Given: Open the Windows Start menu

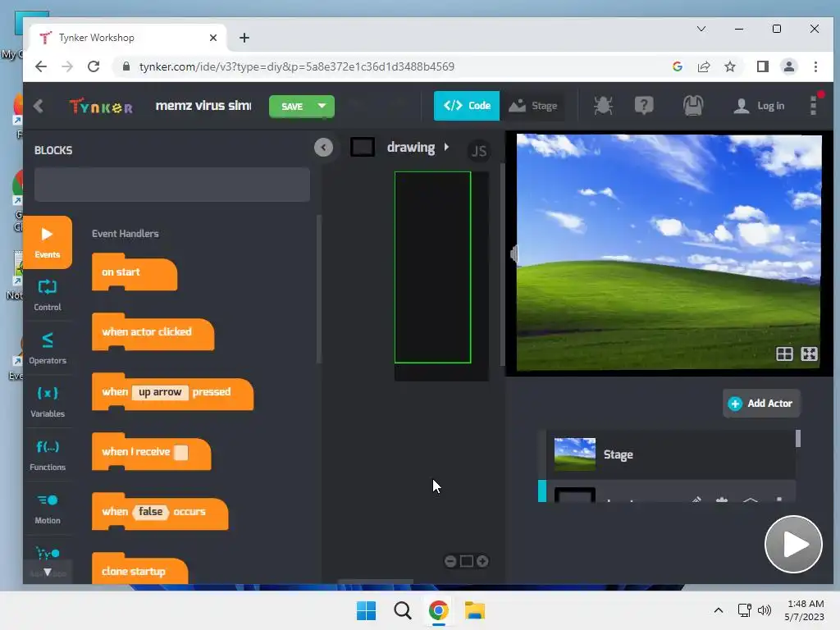Looking at the screenshot, I should [x=367, y=610].
